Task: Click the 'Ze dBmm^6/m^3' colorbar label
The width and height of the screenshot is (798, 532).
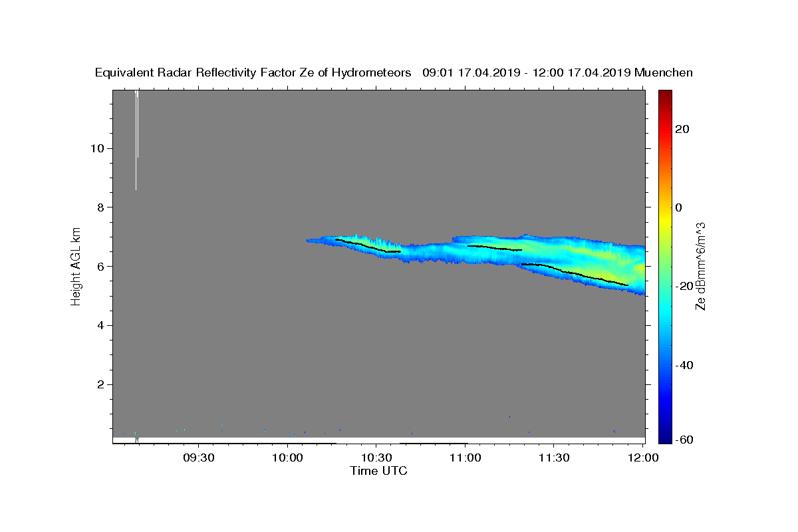Action: pos(700,265)
